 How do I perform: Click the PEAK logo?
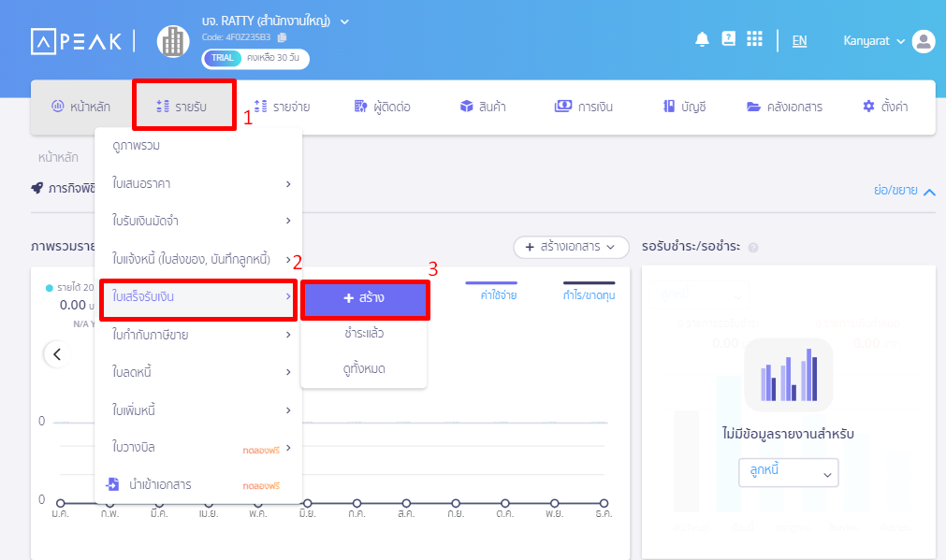(75, 41)
